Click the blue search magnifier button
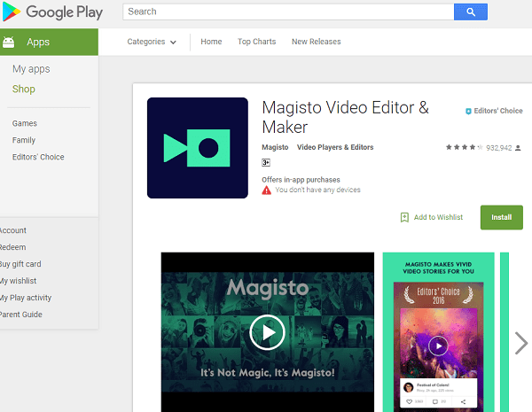 (x=471, y=12)
